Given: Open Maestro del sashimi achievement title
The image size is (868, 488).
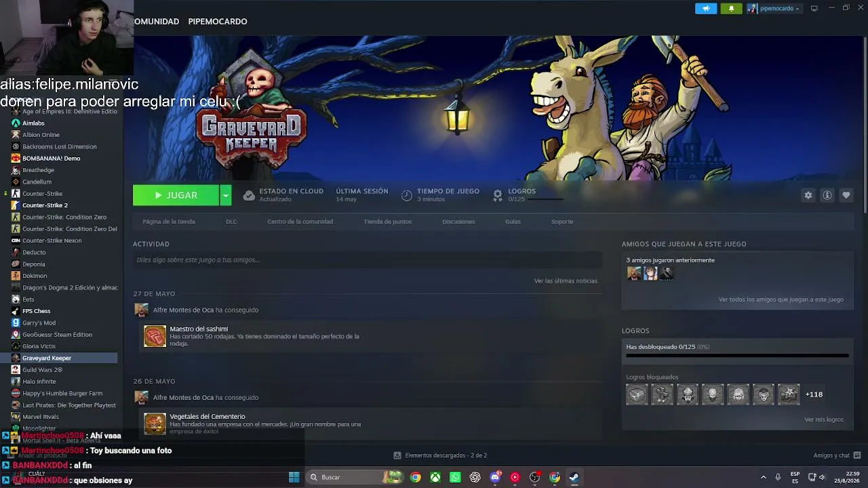Looking at the screenshot, I should pos(199,329).
